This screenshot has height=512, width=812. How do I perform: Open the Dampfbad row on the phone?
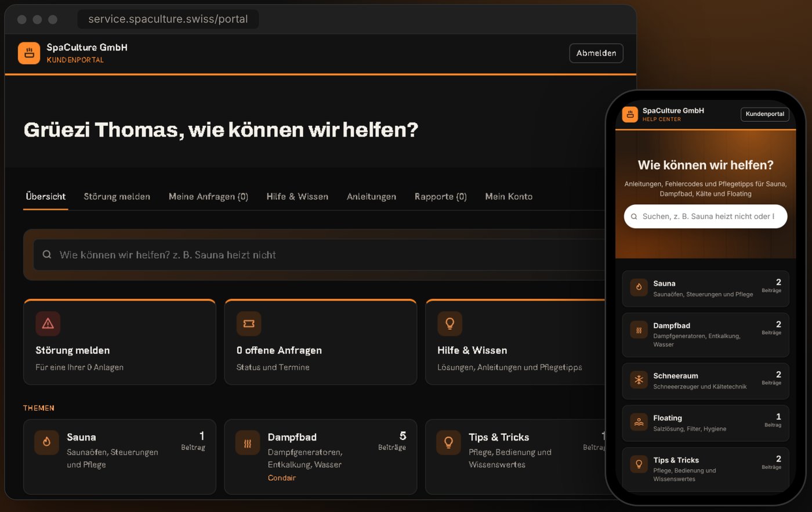point(705,335)
